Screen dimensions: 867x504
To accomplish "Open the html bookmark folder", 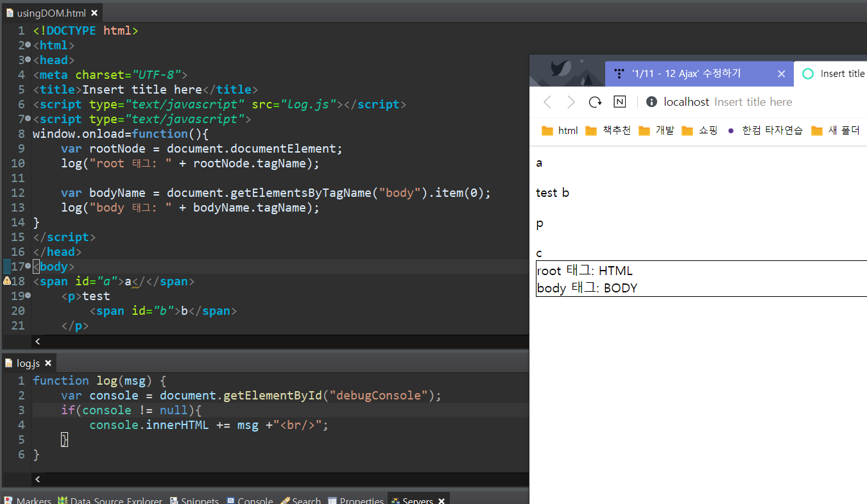I will point(560,131).
